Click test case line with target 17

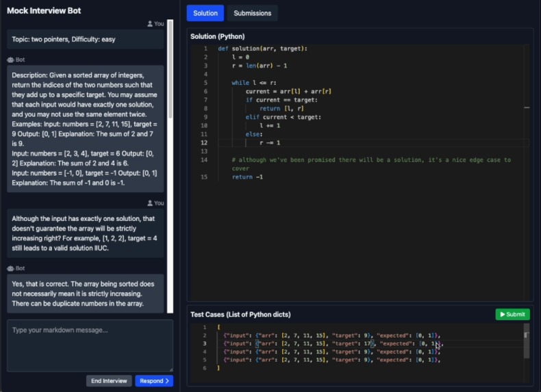point(333,343)
